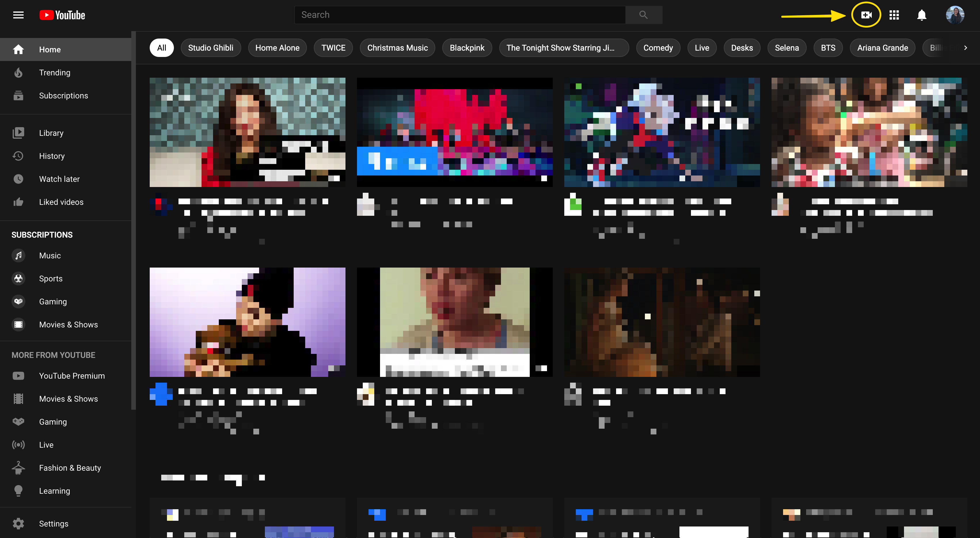
Task: Click the Create video camera icon
Action: click(866, 15)
